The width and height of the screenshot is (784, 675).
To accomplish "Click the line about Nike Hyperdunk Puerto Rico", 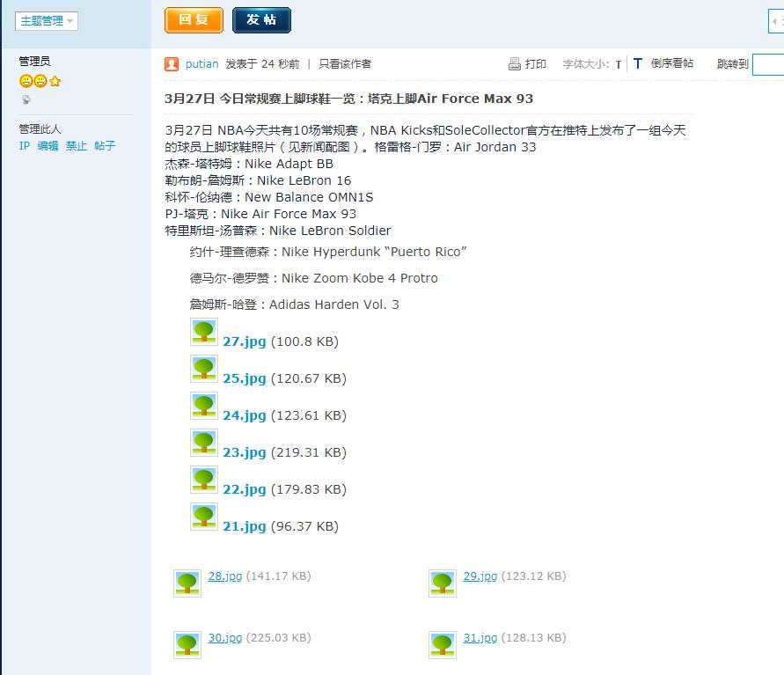I will 328,252.
